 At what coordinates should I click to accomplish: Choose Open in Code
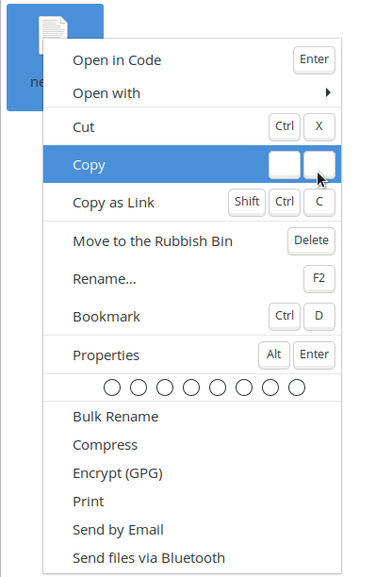tap(192, 60)
